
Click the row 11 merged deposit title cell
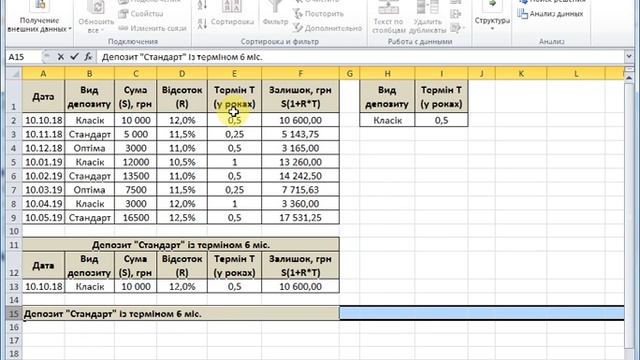pos(180,245)
